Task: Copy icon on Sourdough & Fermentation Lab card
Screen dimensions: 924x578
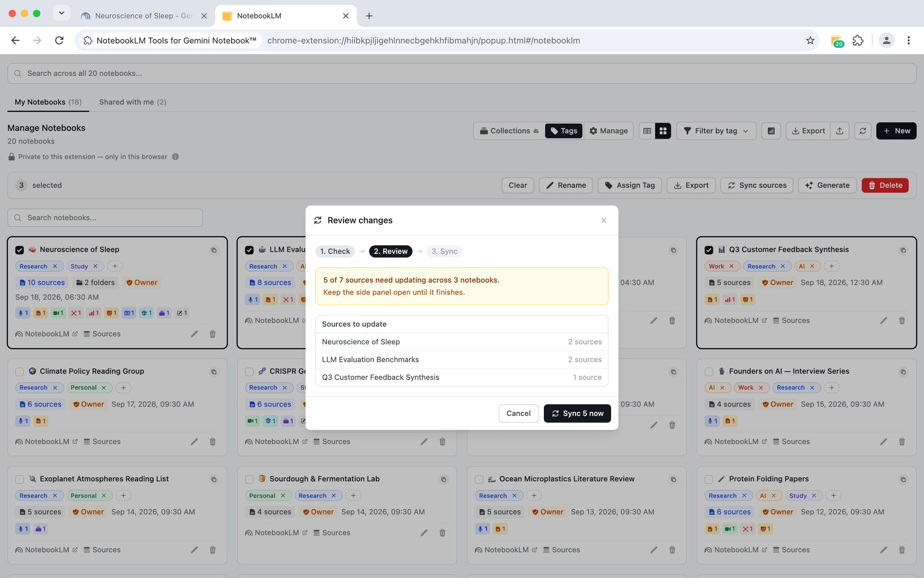Action: pos(444,479)
